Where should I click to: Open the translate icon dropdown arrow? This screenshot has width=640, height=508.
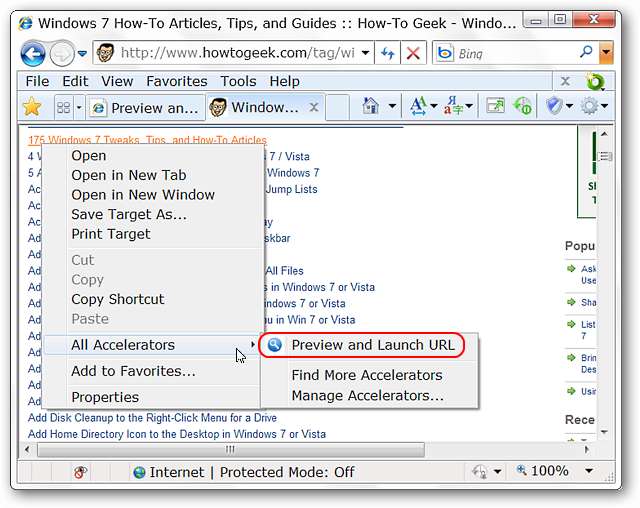[469, 106]
